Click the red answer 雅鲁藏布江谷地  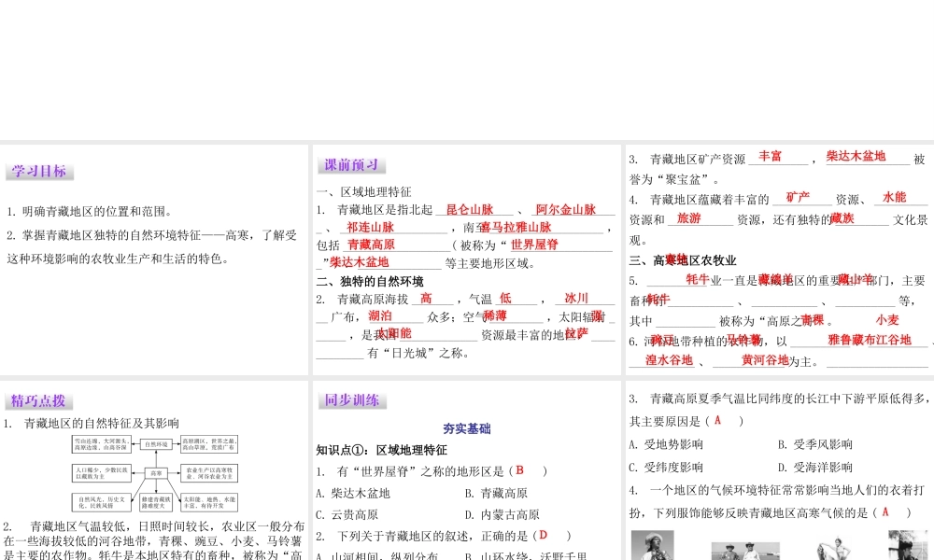pyautogui.click(x=870, y=340)
